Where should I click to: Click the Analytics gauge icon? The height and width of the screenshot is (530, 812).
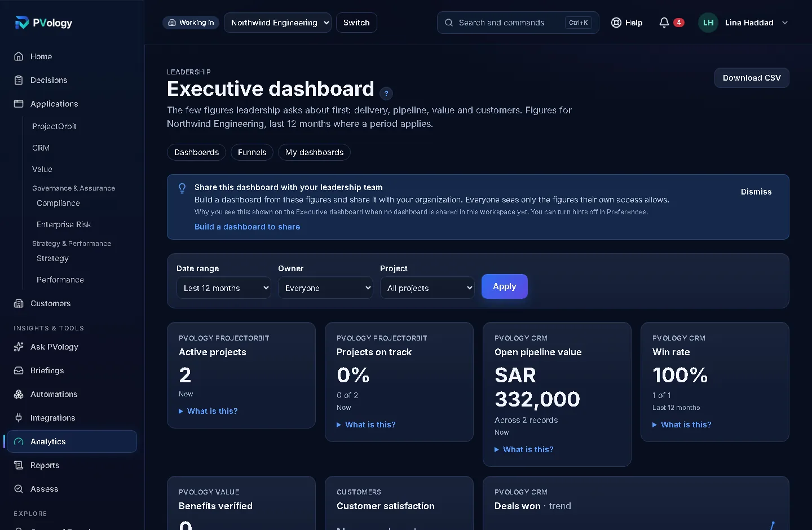[19, 441]
